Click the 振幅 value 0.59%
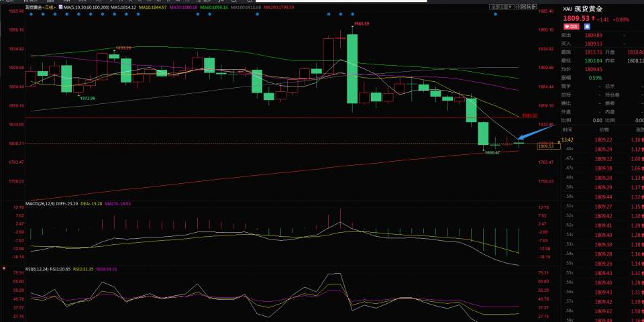The height and width of the screenshot is (322, 644). (596, 78)
